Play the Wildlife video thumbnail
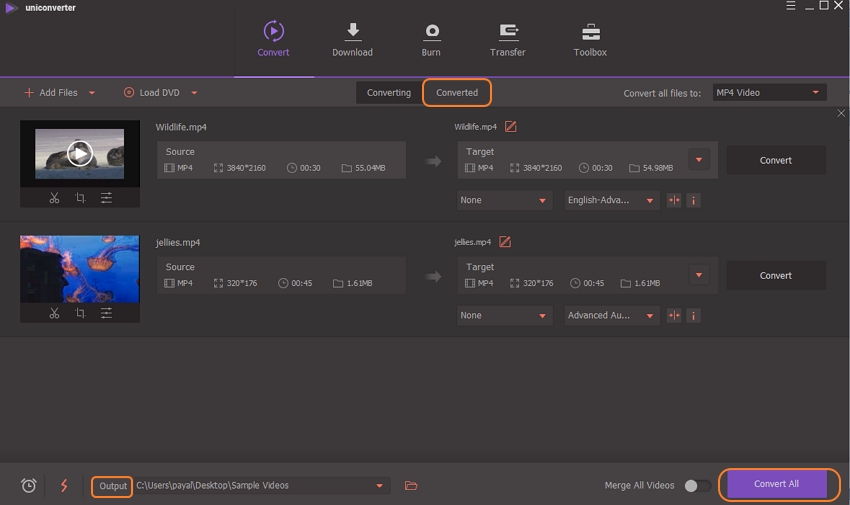The height and width of the screenshot is (505, 850). 80,153
